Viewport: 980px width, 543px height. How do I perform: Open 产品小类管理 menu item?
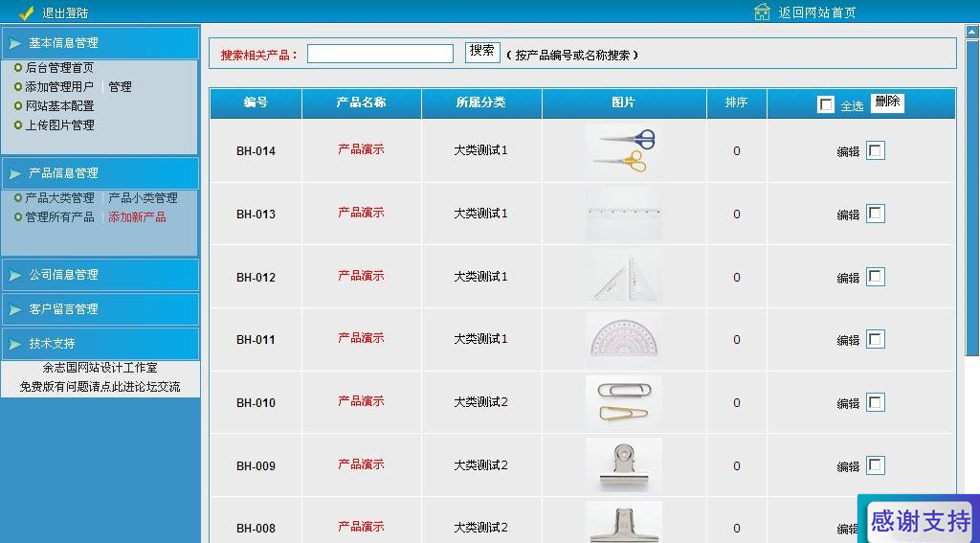(x=144, y=197)
